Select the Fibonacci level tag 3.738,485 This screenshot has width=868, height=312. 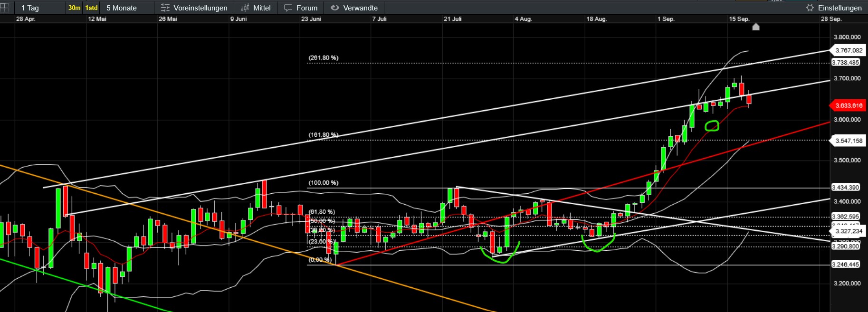pos(846,63)
